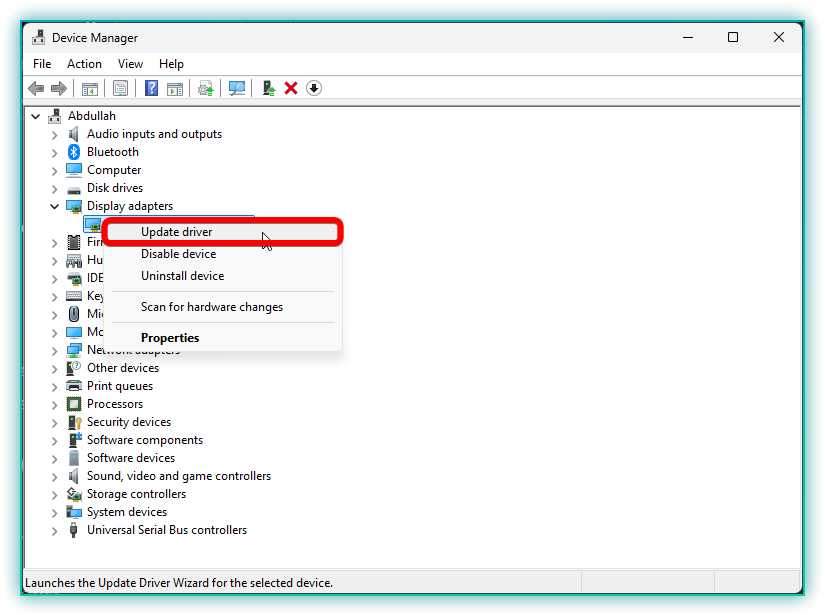Image resolution: width=825 pixels, height=616 pixels.
Task: Click the Processors chip icon
Action: click(x=74, y=404)
